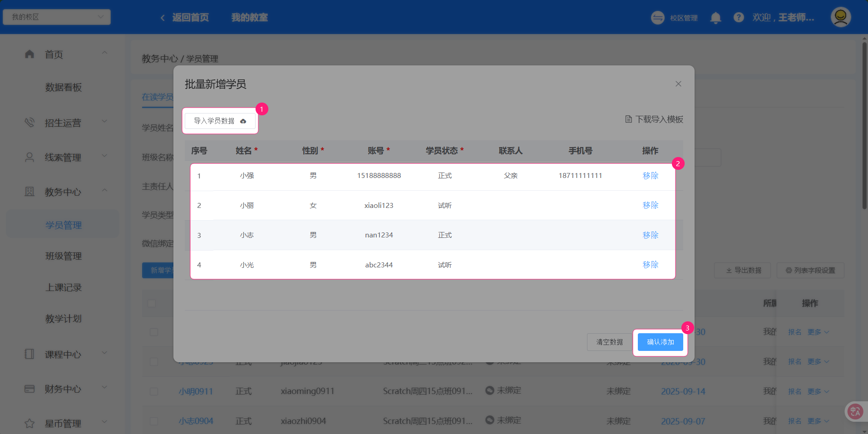Image resolution: width=868 pixels, height=434 pixels.
Task: Click the user avatar in header
Action: pos(840,17)
